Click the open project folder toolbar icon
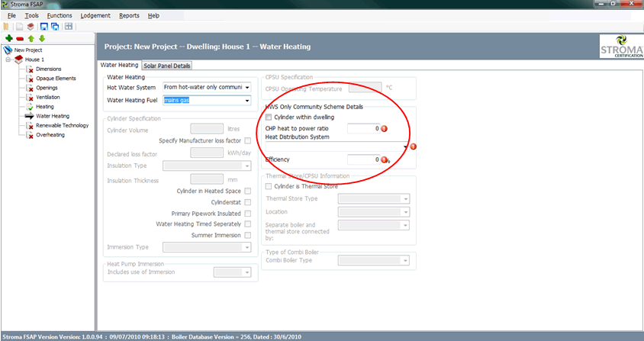The height and width of the screenshot is (341, 644). point(6,27)
